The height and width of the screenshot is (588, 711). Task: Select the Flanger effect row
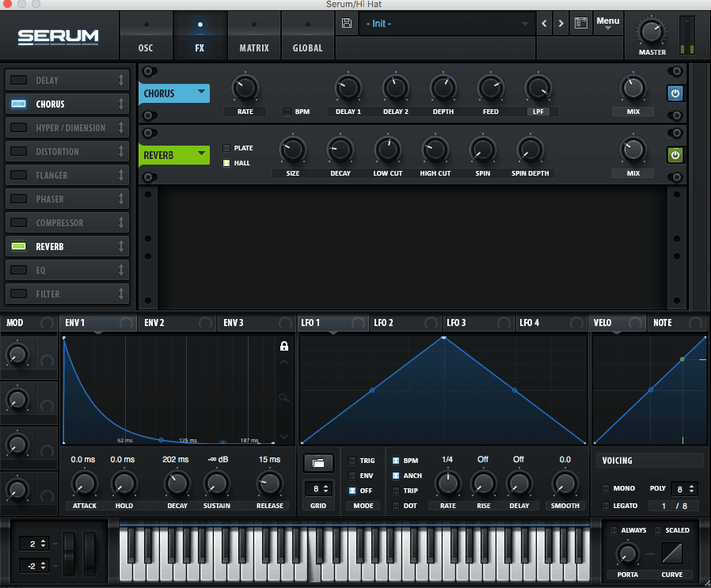tap(67, 175)
